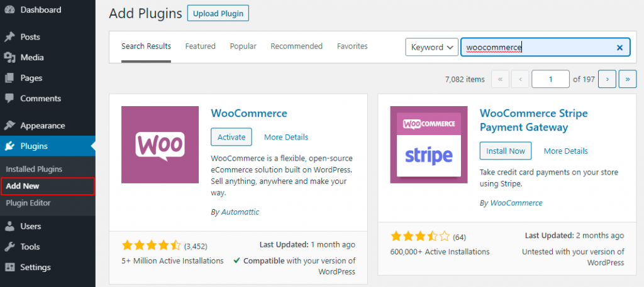Open Dashboard menu item label

pos(41,9)
